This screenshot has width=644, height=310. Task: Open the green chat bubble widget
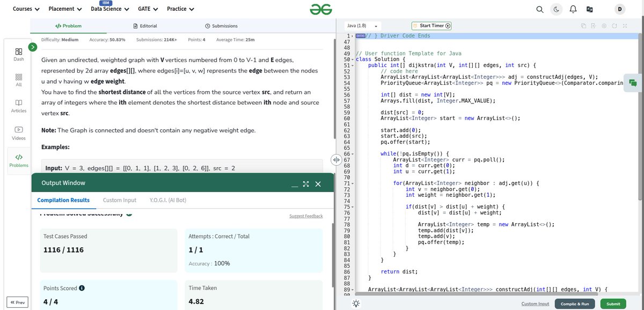pyautogui.click(x=633, y=83)
